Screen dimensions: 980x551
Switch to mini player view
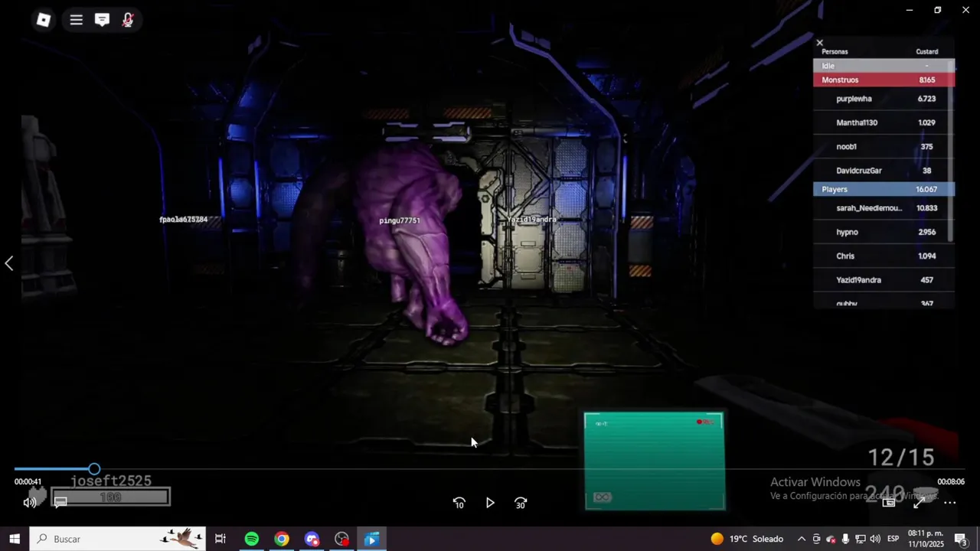point(889,503)
